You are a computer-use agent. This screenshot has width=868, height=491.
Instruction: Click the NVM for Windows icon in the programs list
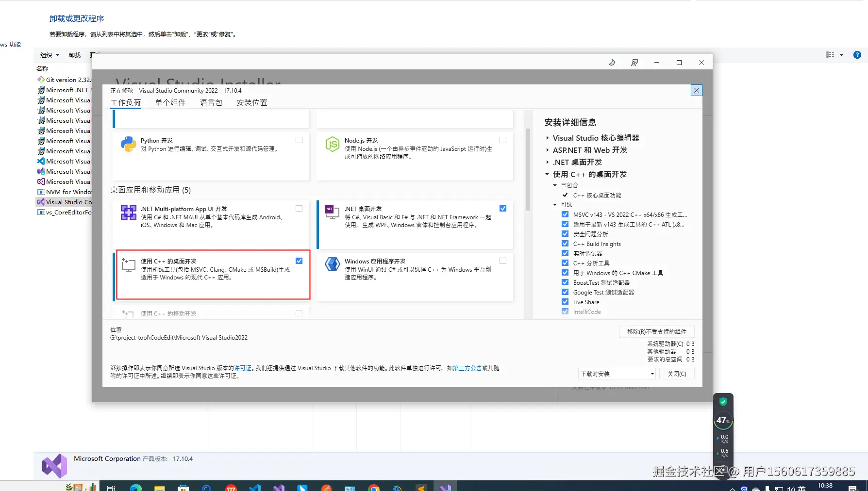click(41, 192)
